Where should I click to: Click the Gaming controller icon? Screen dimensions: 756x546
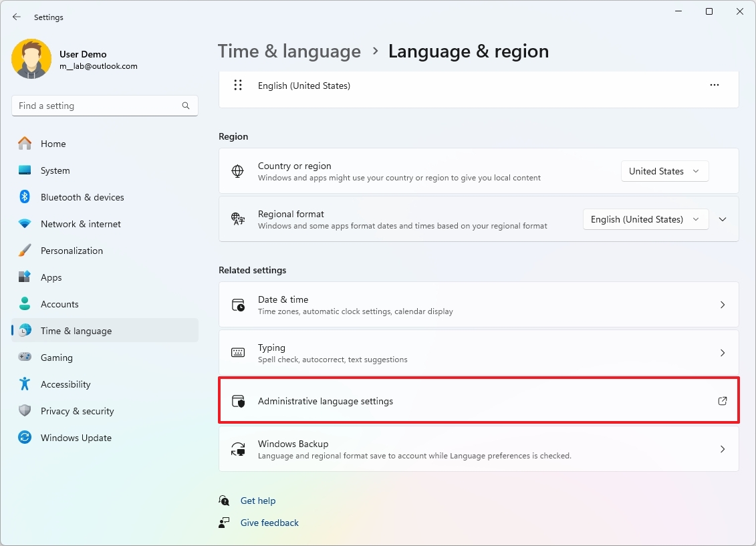coord(25,357)
